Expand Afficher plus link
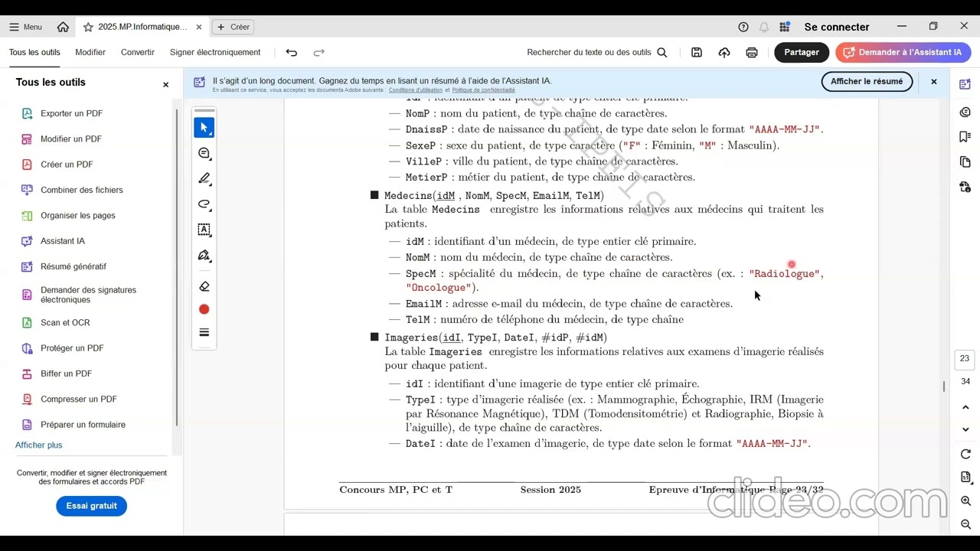Screen dimensions: 980x551 (39, 445)
